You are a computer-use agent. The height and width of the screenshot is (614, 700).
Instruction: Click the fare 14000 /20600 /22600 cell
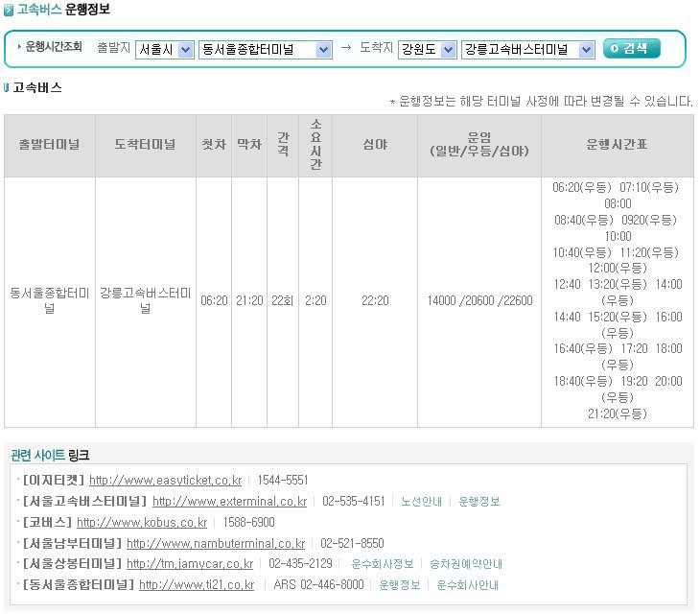479,300
